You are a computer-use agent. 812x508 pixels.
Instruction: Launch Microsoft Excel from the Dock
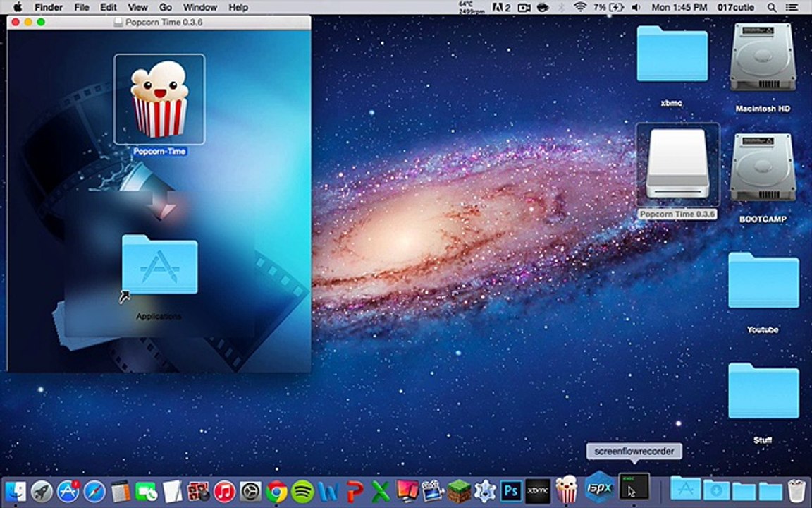click(x=381, y=491)
